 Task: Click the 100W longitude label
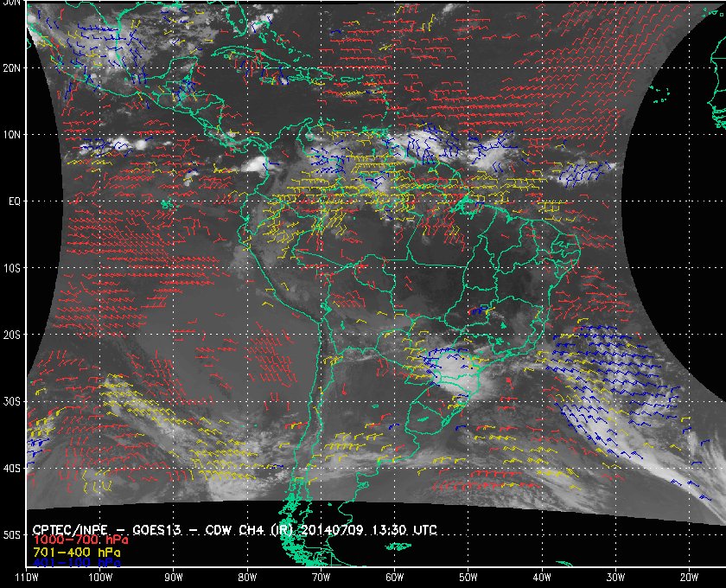click(100, 578)
